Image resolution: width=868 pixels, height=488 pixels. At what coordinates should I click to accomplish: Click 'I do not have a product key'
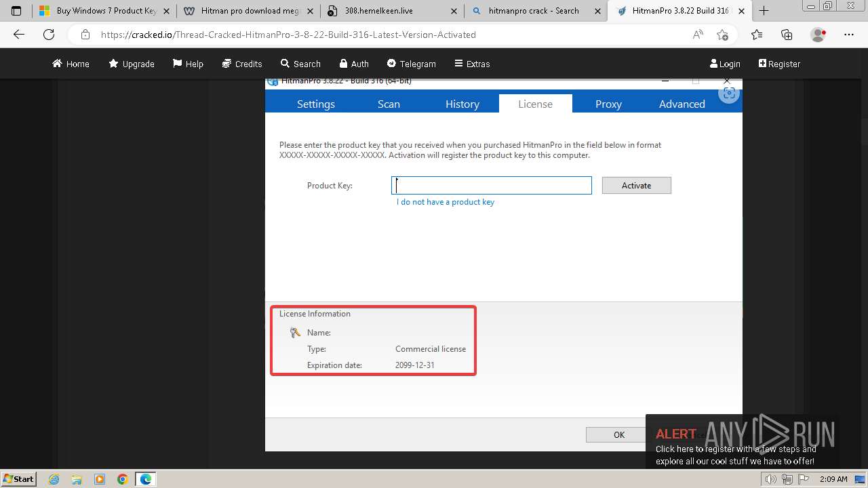(446, 202)
